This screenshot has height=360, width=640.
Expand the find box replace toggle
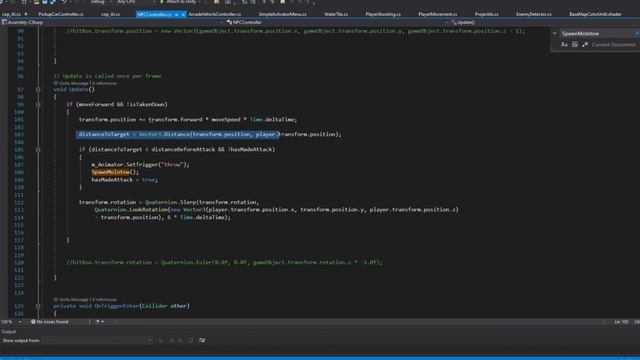(x=554, y=33)
